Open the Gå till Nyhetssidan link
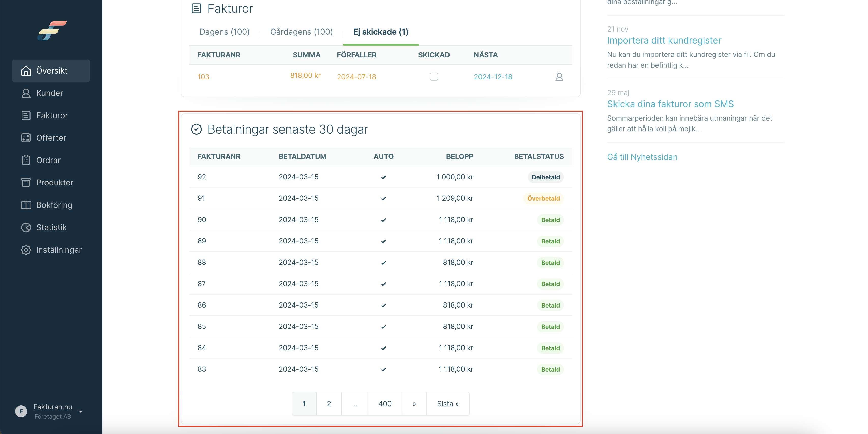This screenshot has height=434, width=868. tap(642, 157)
